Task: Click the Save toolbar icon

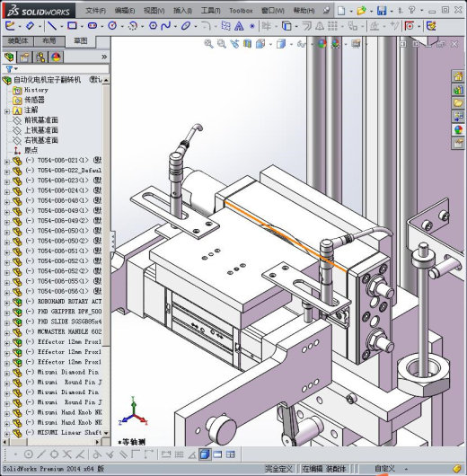Action: tap(382, 11)
